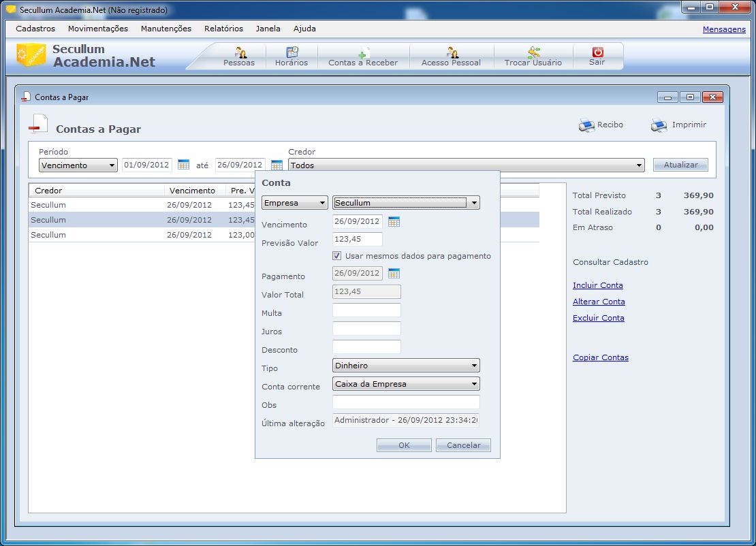Click the Juros input field

(366, 329)
